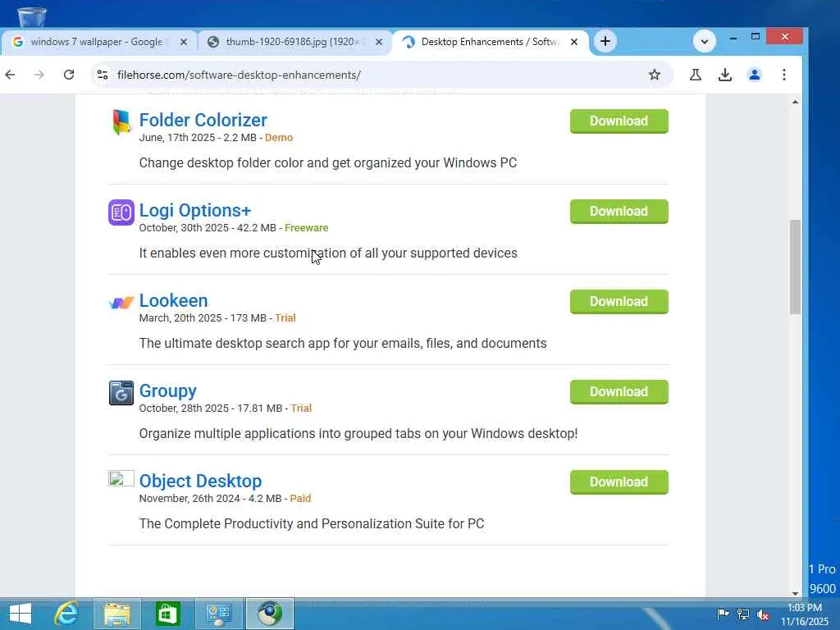Image resolution: width=840 pixels, height=630 pixels.
Task: Close the windows 7 wallpaper Google tab
Action: (183, 42)
